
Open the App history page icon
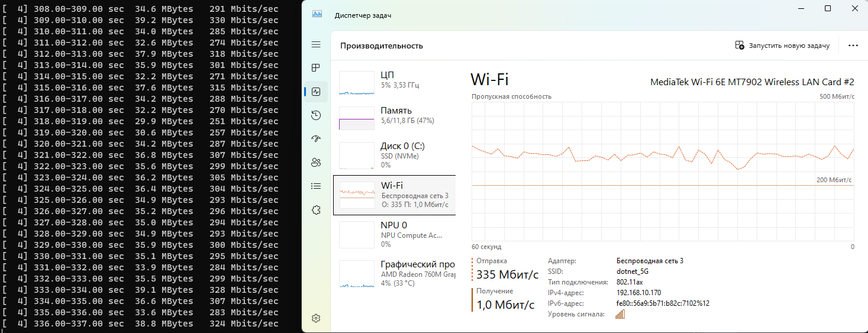pyautogui.click(x=316, y=115)
